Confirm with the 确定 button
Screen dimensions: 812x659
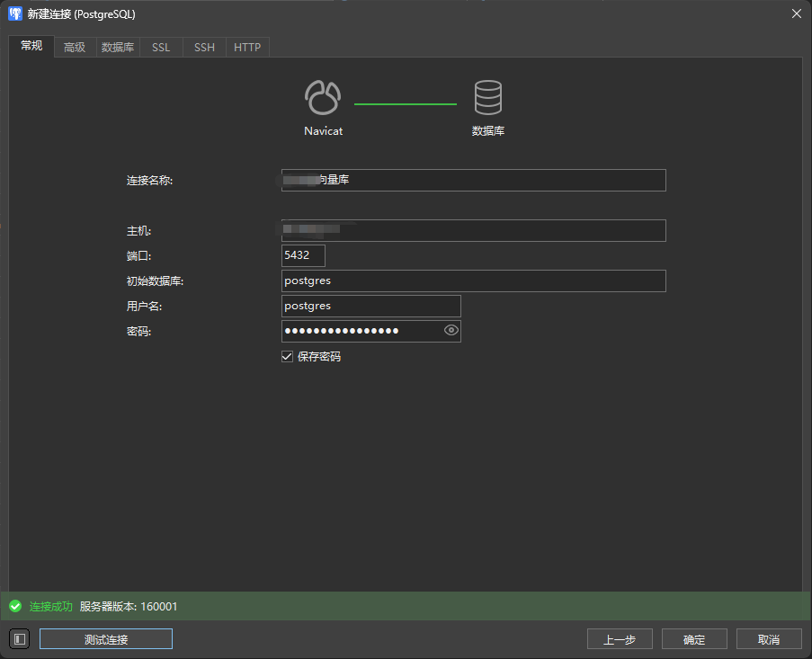pyautogui.click(x=694, y=639)
